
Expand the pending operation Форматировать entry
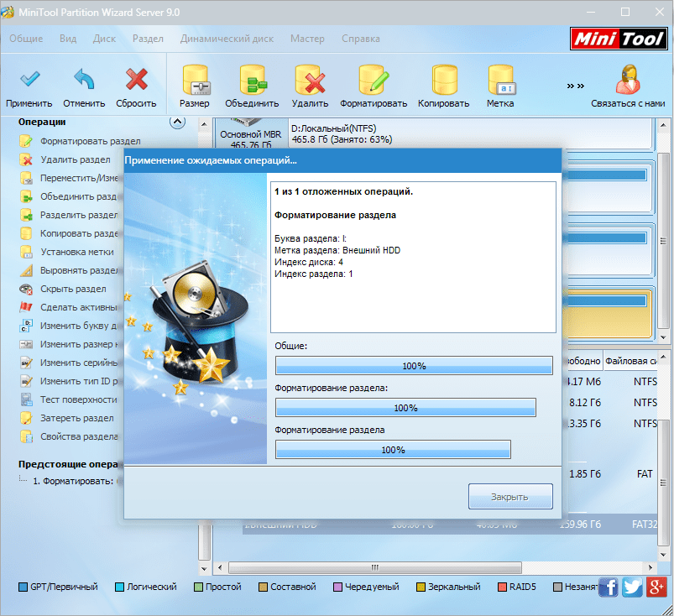[x=20, y=483]
